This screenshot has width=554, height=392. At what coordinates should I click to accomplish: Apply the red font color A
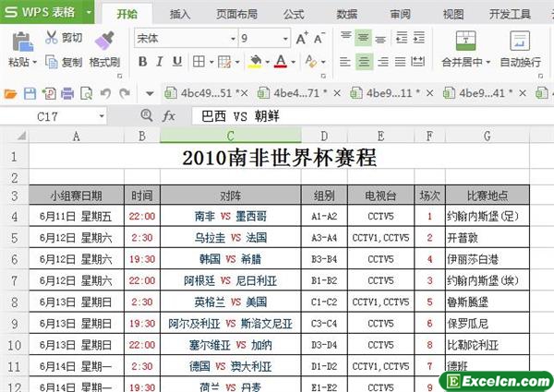click(281, 62)
